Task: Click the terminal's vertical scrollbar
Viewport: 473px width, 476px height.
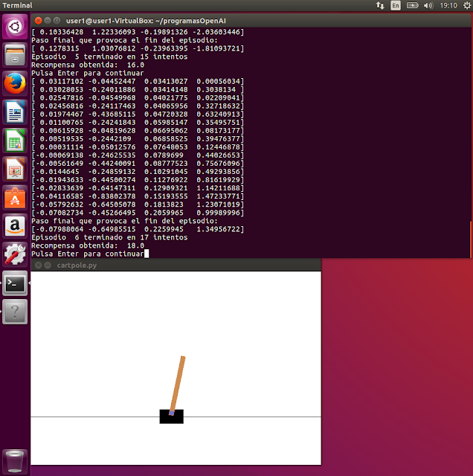Action: (470, 238)
